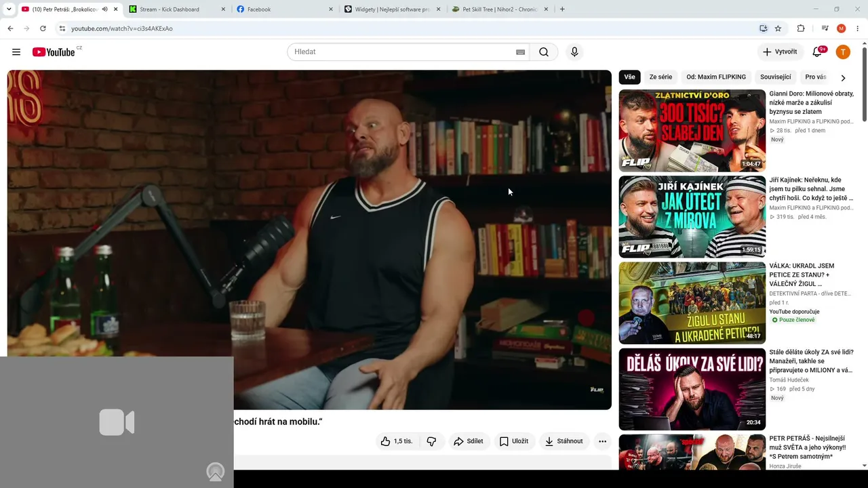Open the on-screen keyboard in search box
The image size is (868, 488).
[520, 52]
